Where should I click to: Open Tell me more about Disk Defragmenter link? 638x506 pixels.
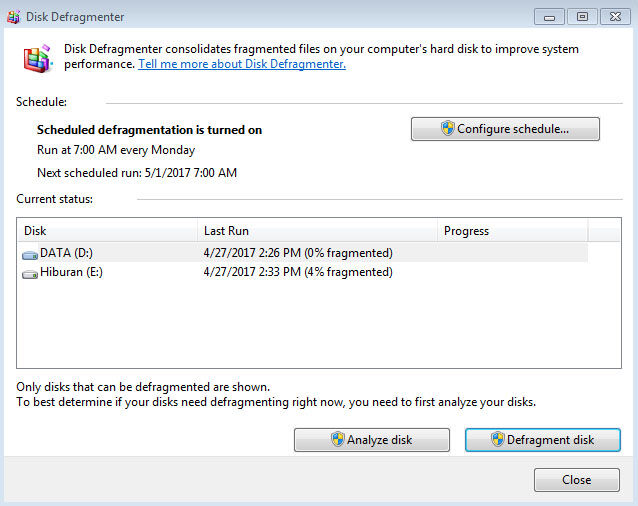coord(242,64)
